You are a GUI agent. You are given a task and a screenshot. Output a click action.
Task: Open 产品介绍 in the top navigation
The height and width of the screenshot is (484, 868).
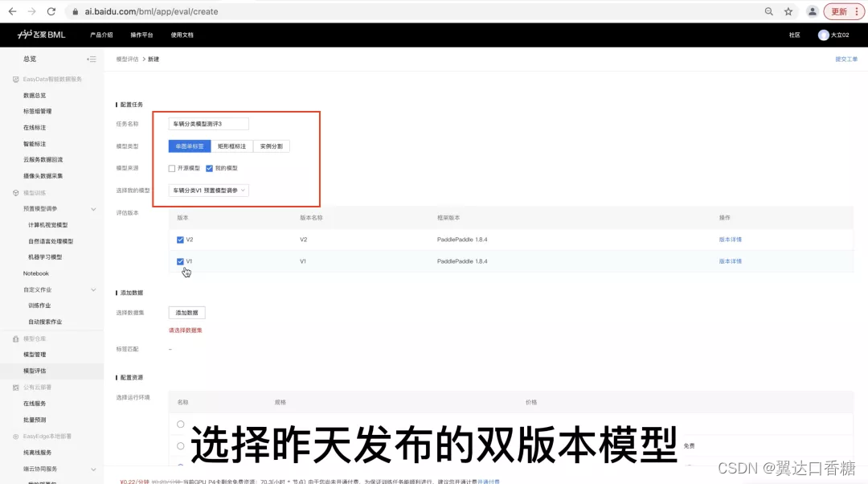click(101, 35)
